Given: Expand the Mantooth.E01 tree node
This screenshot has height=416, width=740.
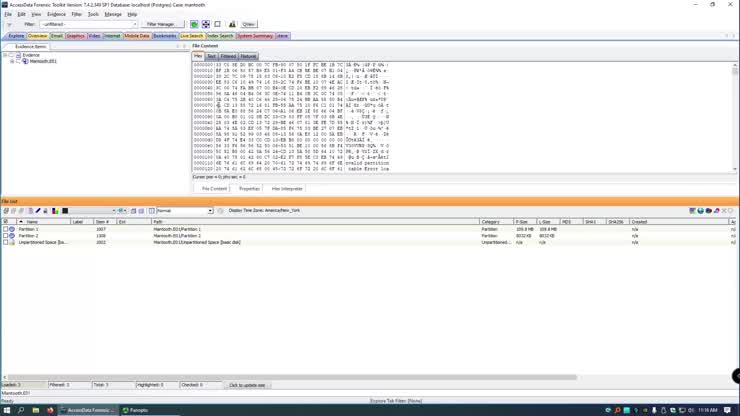Looking at the screenshot, I should [x=12, y=61].
